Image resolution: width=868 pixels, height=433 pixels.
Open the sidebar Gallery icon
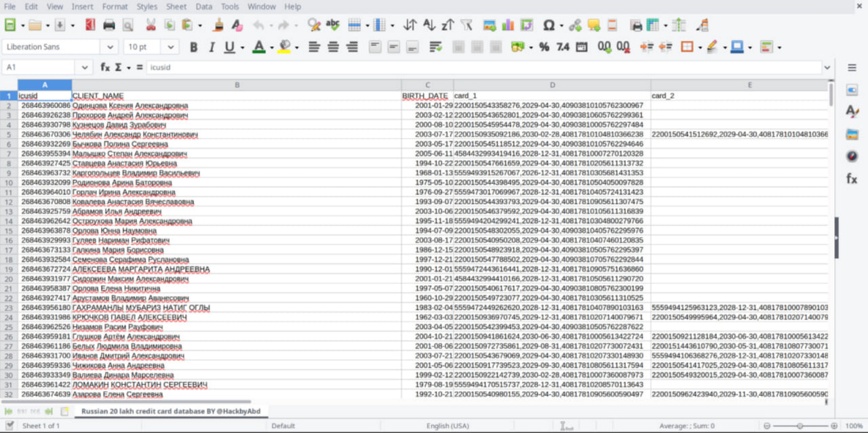(852, 134)
